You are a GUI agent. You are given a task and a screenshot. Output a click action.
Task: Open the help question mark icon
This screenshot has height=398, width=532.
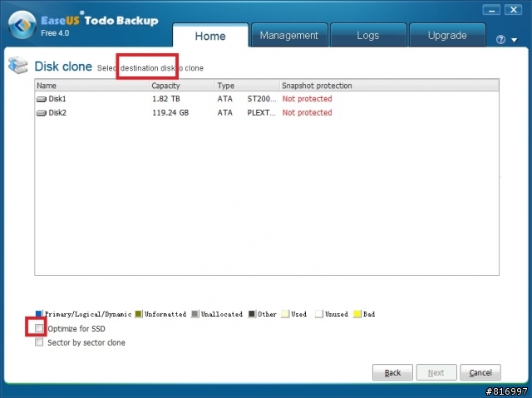[500, 40]
